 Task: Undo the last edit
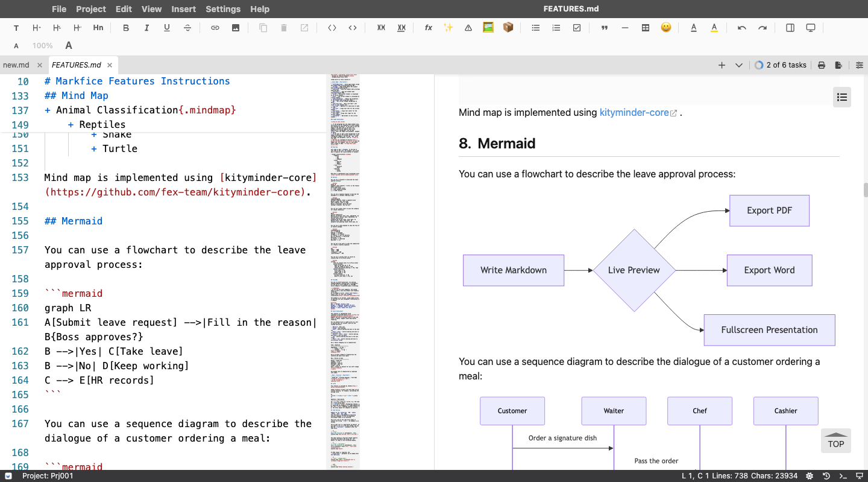[x=742, y=28]
